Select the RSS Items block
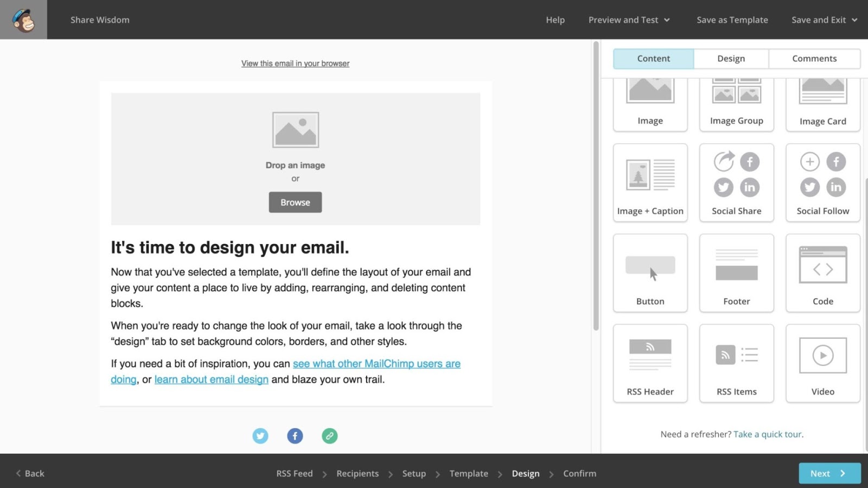This screenshot has width=868, height=488. [736, 363]
